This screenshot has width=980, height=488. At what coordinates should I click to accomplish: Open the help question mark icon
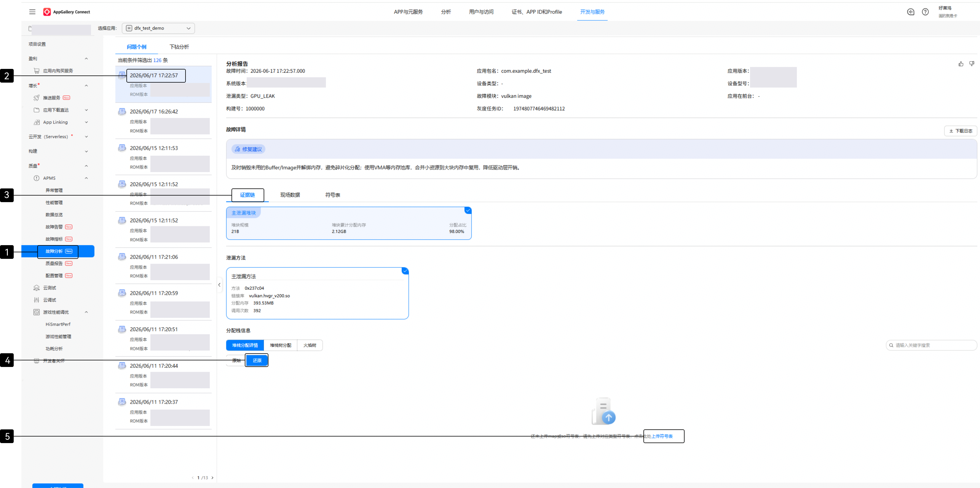click(x=925, y=12)
